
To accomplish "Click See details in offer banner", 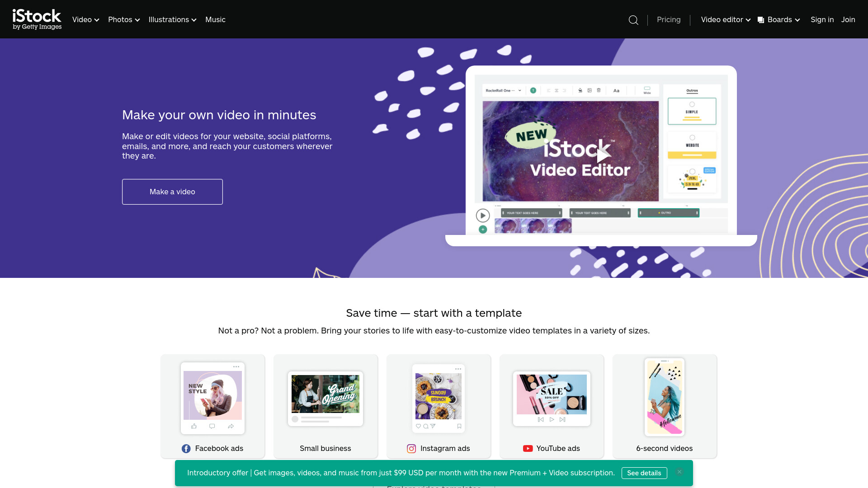I will 644,473.
